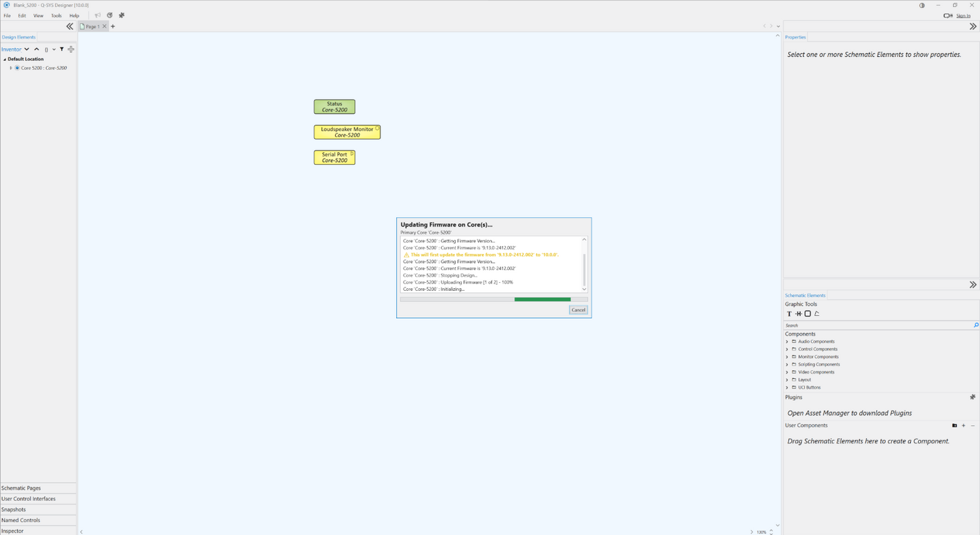This screenshot has height=535, width=980.
Task: Click the search magnifier in Schematic Elements
Action: (976, 325)
